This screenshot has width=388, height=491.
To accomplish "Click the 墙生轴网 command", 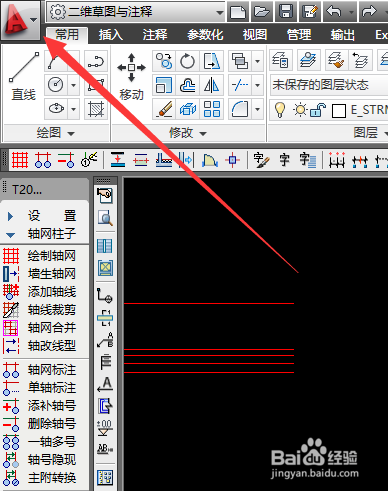I will click(x=40, y=274).
